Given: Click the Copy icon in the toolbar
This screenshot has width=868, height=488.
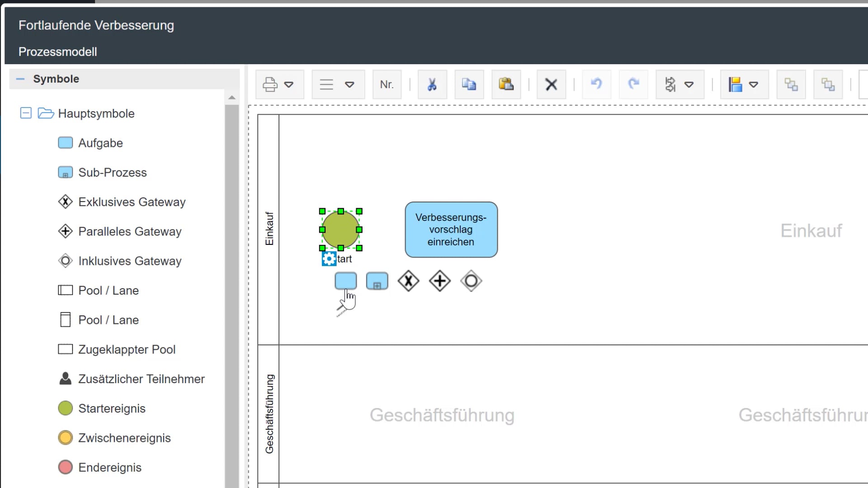Looking at the screenshot, I should coord(469,84).
